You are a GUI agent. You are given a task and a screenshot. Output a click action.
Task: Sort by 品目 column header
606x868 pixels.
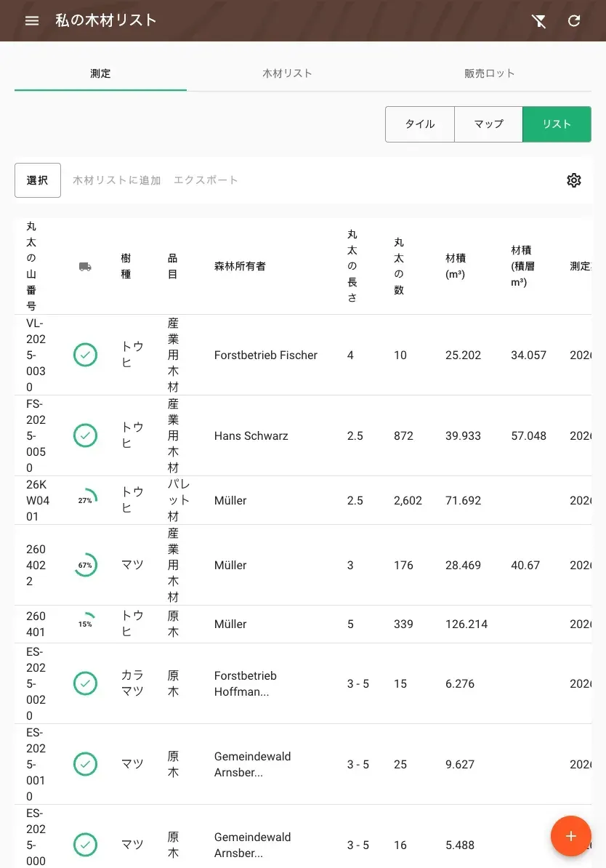(173, 266)
